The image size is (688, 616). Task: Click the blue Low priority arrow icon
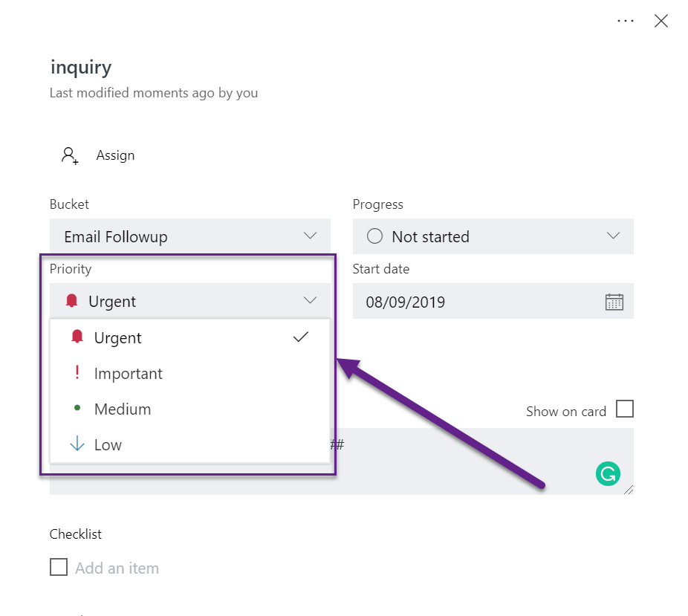coord(77,444)
